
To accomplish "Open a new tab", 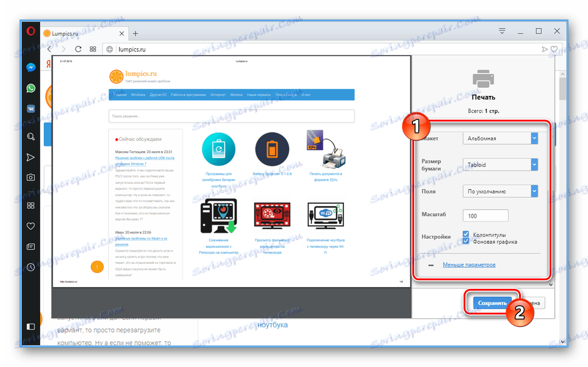I will [x=135, y=34].
